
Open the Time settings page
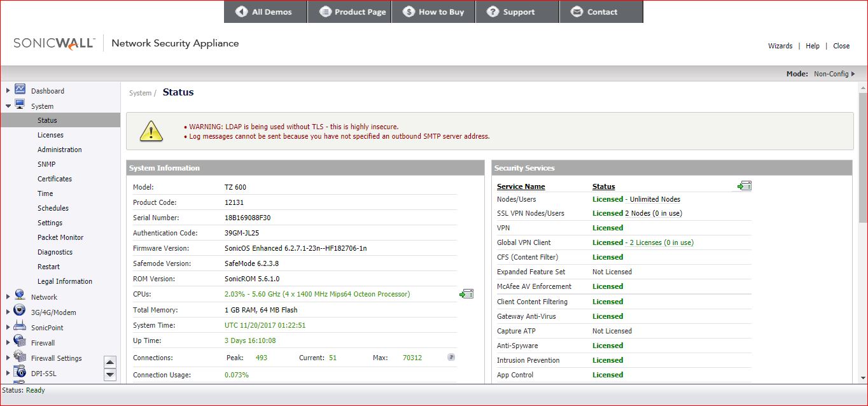pyautogui.click(x=45, y=193)
